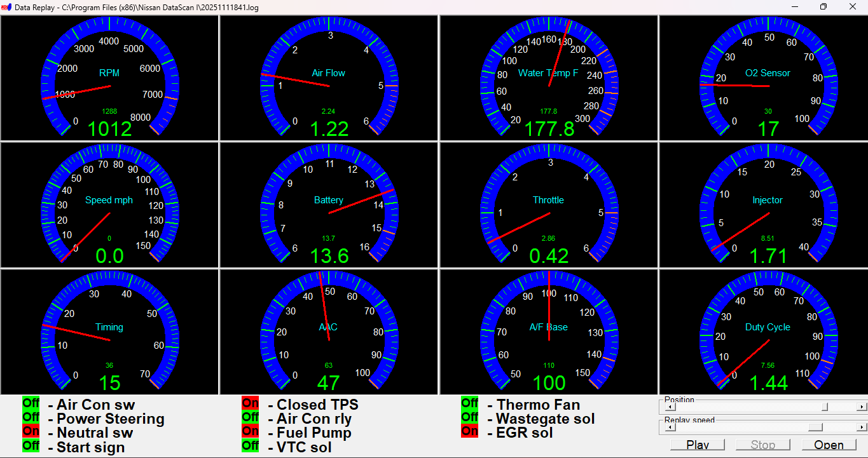The width and height of the screenshot is (868, 458).
Task: Toggle the Fuel Pump status indicator
Action: click(250, 432)
